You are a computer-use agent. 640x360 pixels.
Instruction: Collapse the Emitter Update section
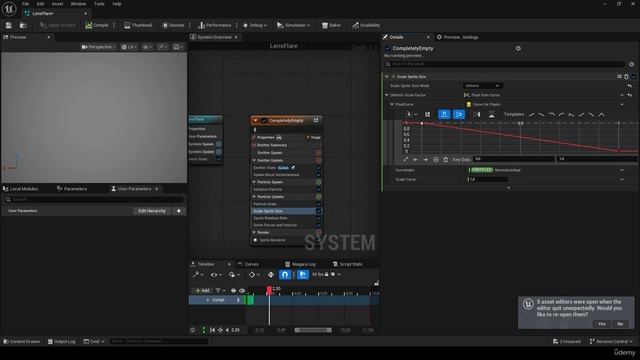254,160
